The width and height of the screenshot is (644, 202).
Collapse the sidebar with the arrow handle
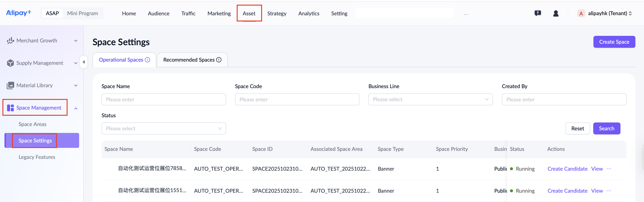point(84,62)
